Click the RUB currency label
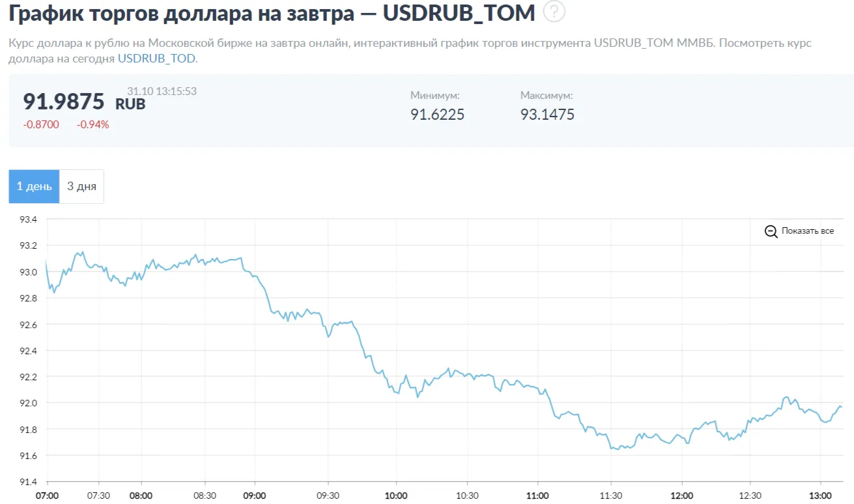This screenshot has height=504, width=854. tap(130, 104)
